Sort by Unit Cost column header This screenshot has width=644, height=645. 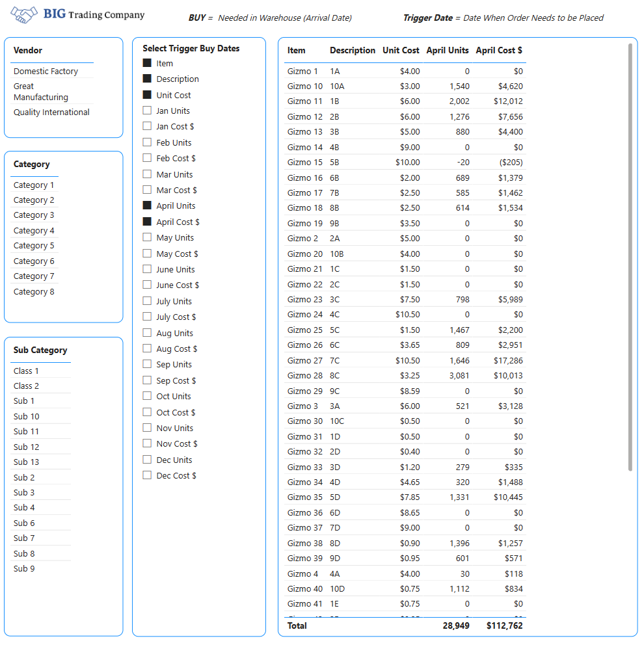coord(401,50)
